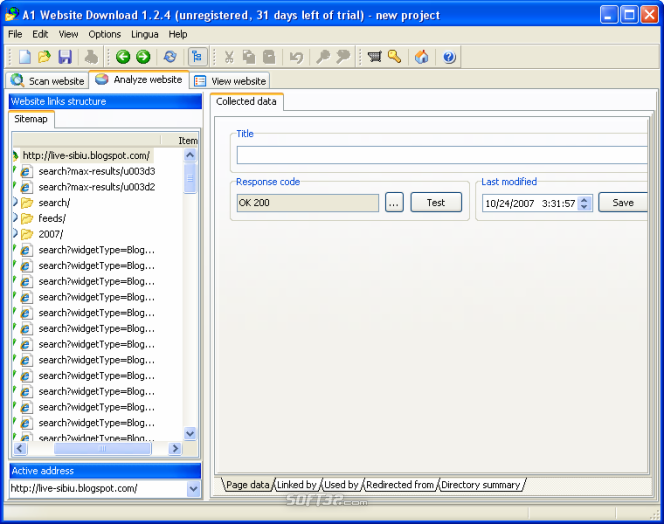Toggle the tree structure view icon

197,57
